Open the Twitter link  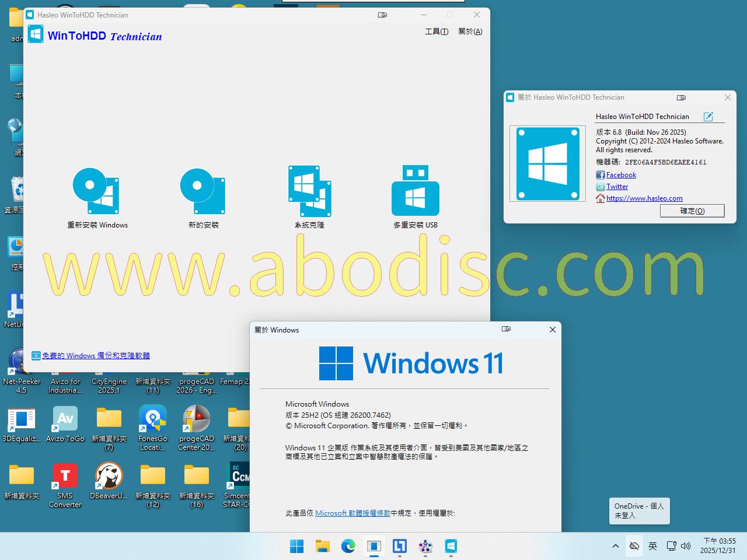click(617, 187)
